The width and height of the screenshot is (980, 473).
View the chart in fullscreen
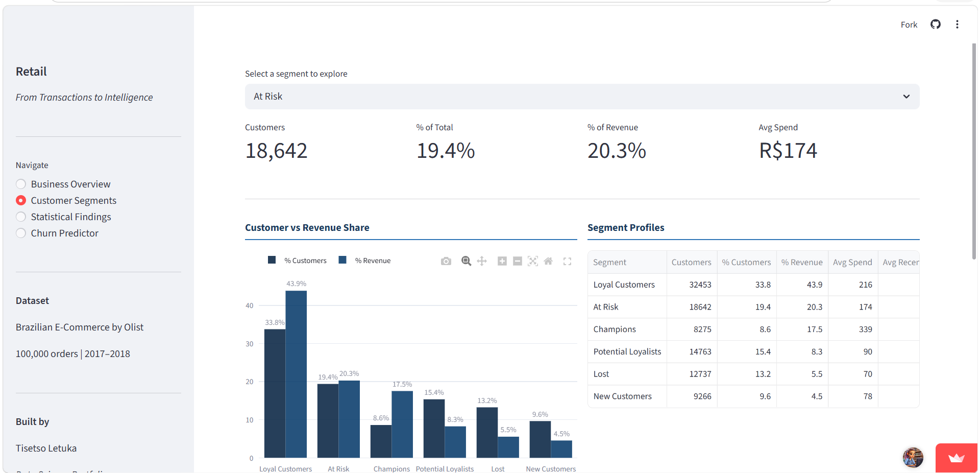(567, 261)
